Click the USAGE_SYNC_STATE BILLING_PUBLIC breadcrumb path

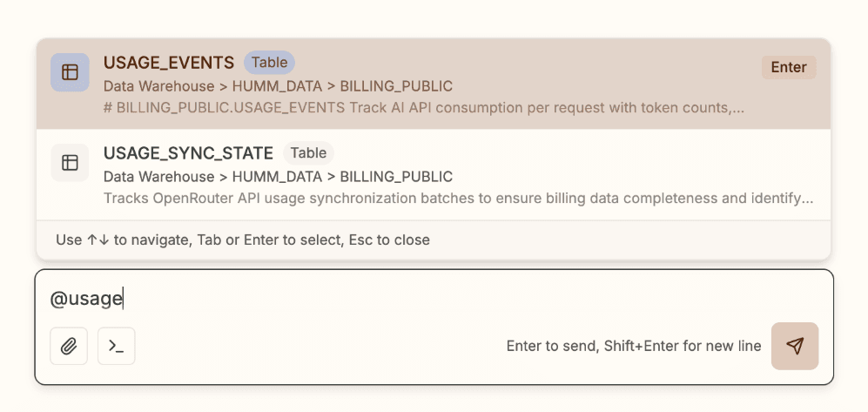coord(396,177)
